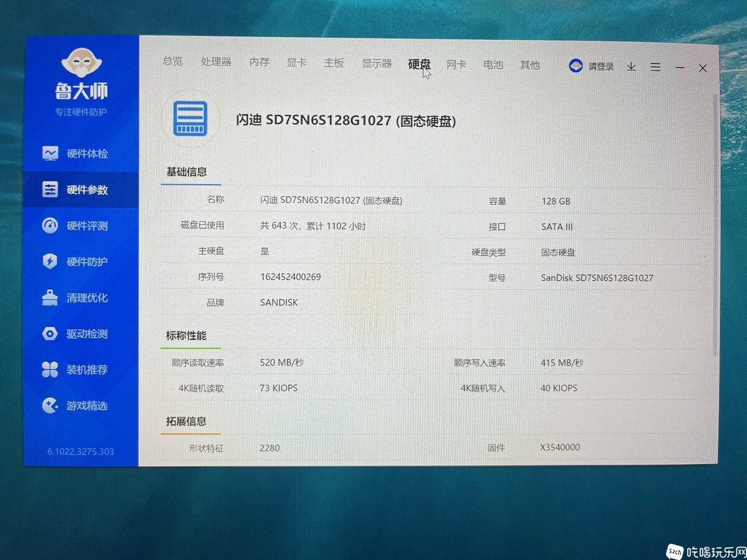The image size is (747, 560).
Task: Switch to the 总览 tab
Action: click(x=173, y=61)
